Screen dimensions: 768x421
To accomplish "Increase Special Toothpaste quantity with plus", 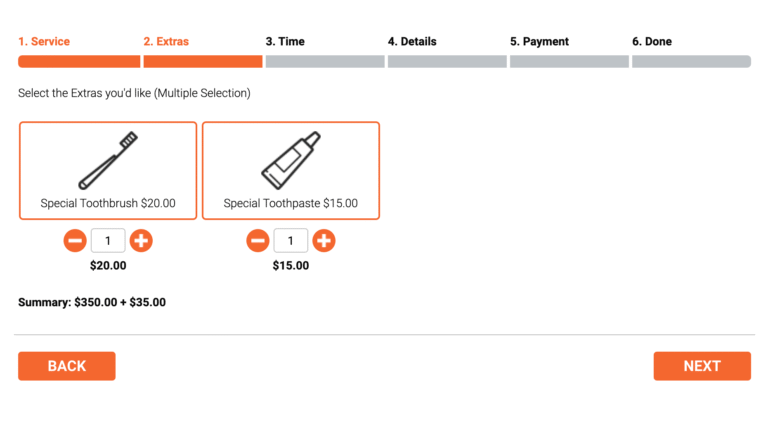I will click(324, 241).
